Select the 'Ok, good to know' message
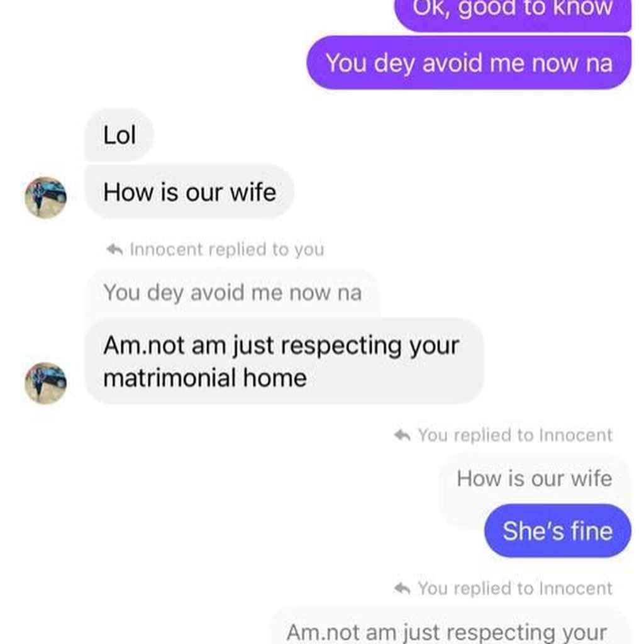Image resolution: width=644 pixels, height=644 pixels. coord(513,13)
